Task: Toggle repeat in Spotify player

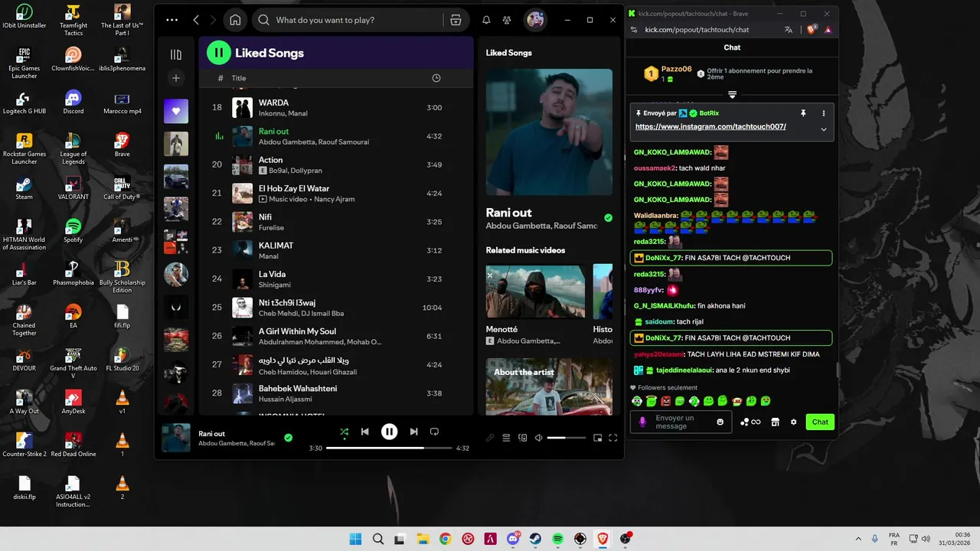Action: (434, 432)
